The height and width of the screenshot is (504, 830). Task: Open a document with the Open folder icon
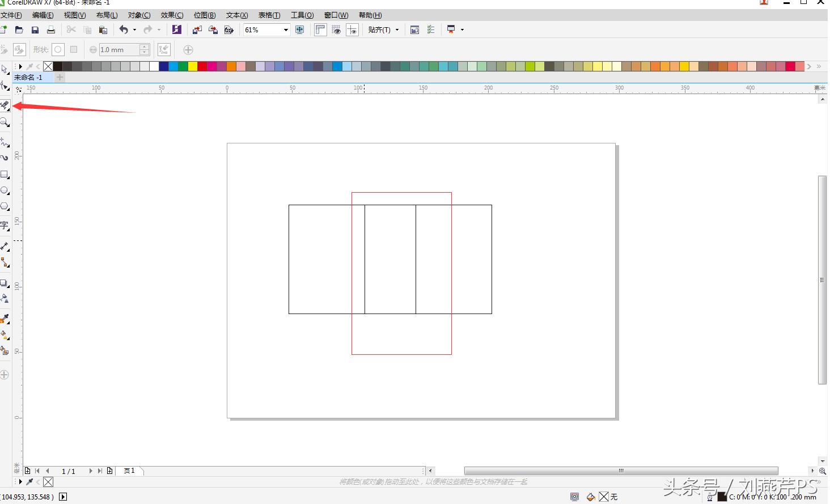pos(19,29)
